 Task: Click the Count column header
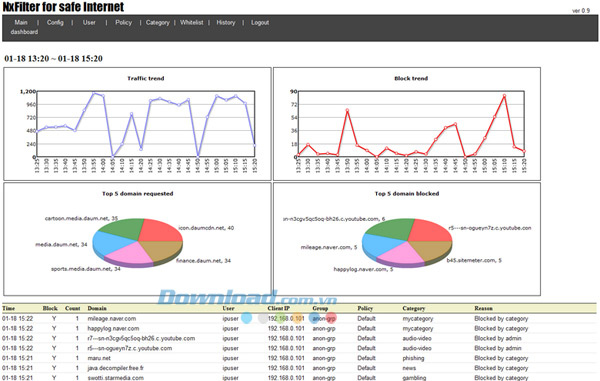point(73,308)
